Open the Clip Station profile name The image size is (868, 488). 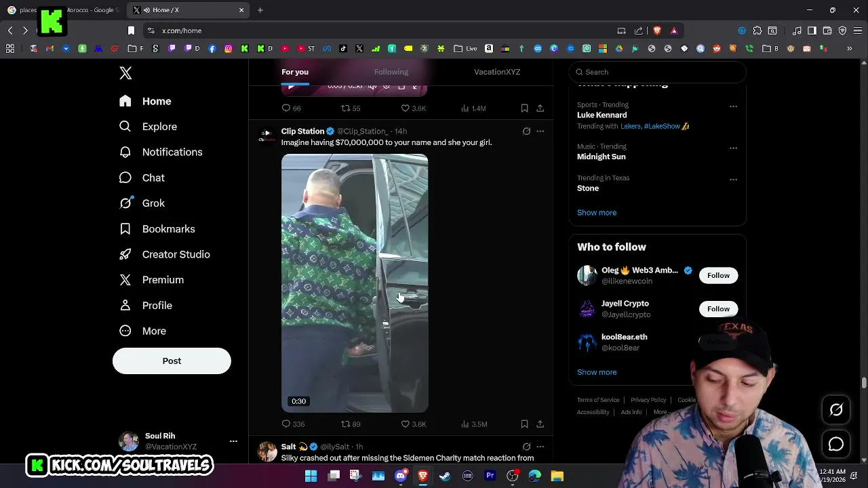coord(302,131)
